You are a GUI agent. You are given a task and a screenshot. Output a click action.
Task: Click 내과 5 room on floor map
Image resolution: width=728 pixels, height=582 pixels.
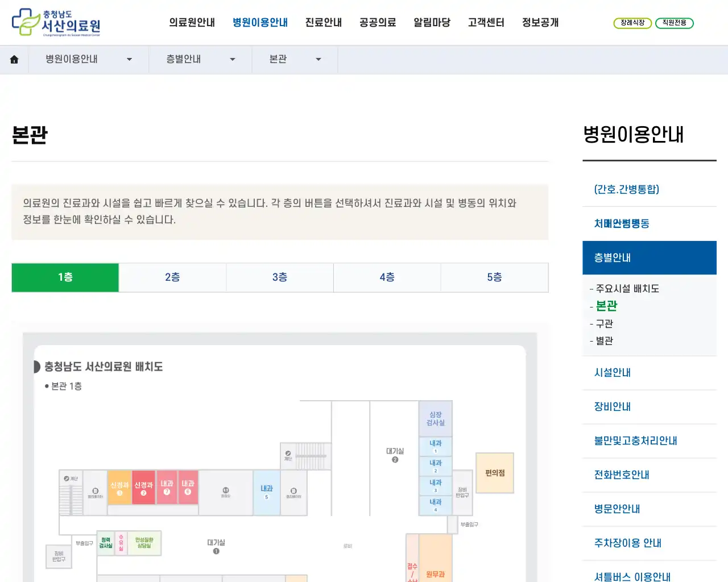click(x=267, y=492)
